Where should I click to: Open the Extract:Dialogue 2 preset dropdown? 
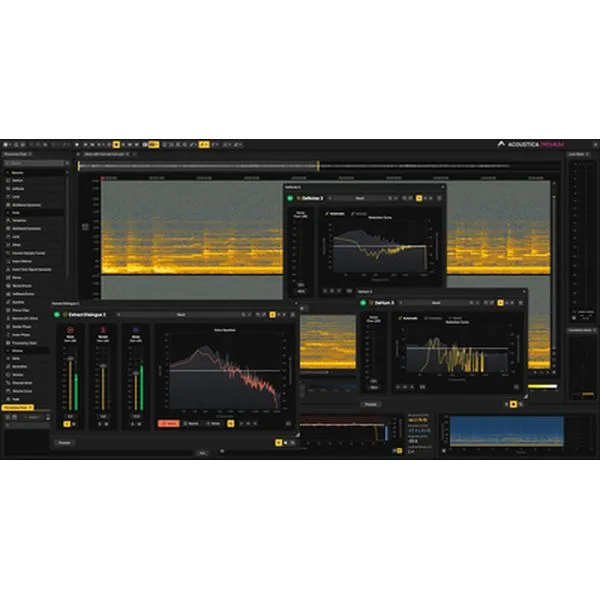click(x=181, y=315)
